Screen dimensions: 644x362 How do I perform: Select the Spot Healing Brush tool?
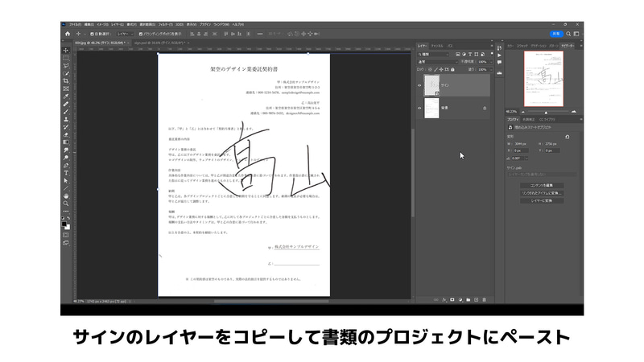coord(66,104)
